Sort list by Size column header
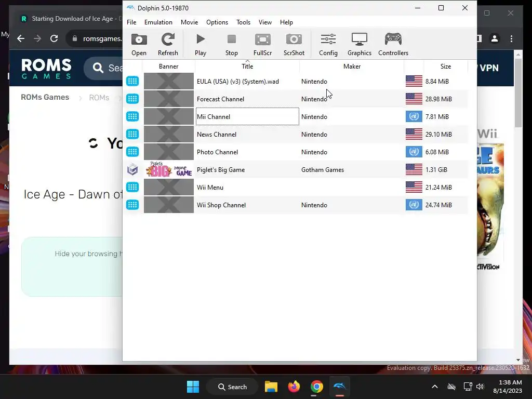The width and height of the screenshot is (532, 399). coord(445,66)
